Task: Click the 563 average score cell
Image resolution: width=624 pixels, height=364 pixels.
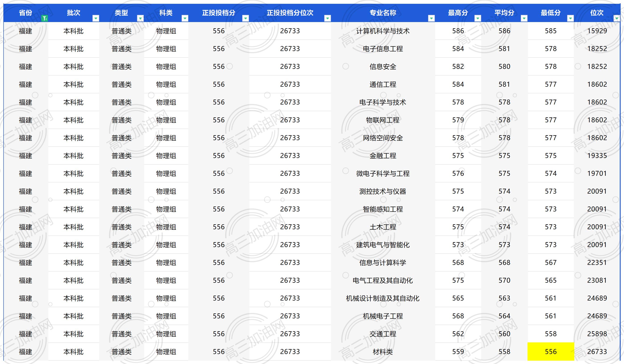Action: [504, 298]
